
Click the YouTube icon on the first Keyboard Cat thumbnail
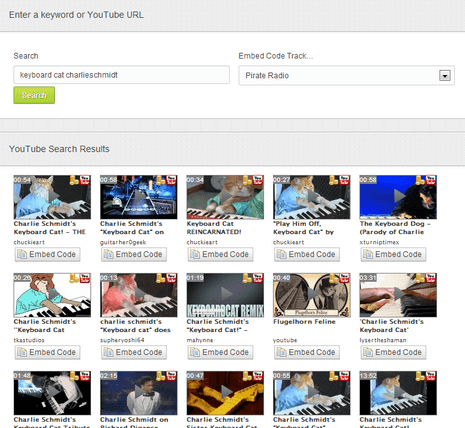point(85,180)
